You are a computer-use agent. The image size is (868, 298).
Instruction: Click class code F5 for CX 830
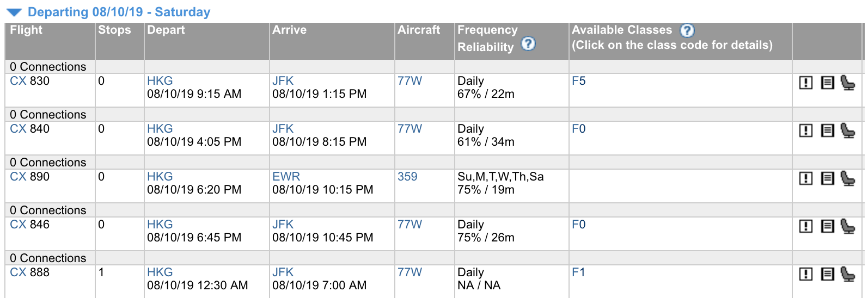578,81
